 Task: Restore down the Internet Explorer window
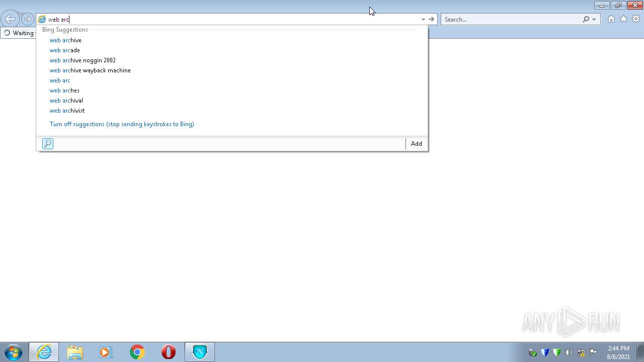pyautogui.click(x=618, y=6)
